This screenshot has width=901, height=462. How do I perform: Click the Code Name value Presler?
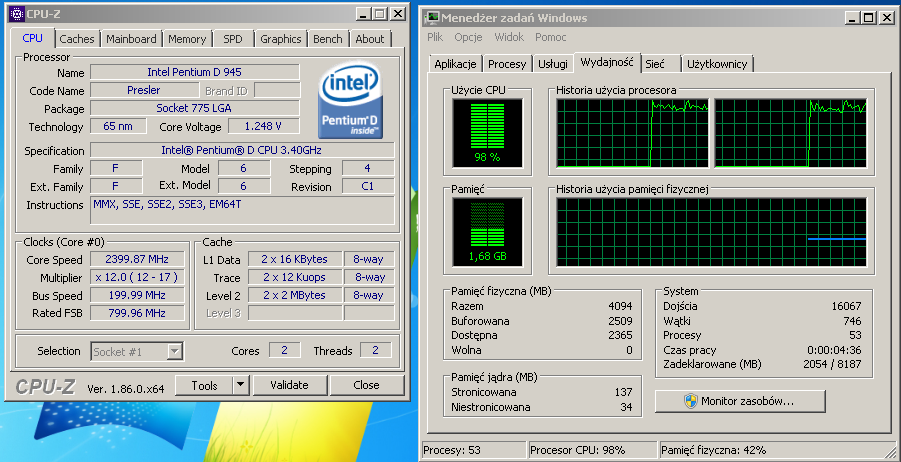click(144, 90)
